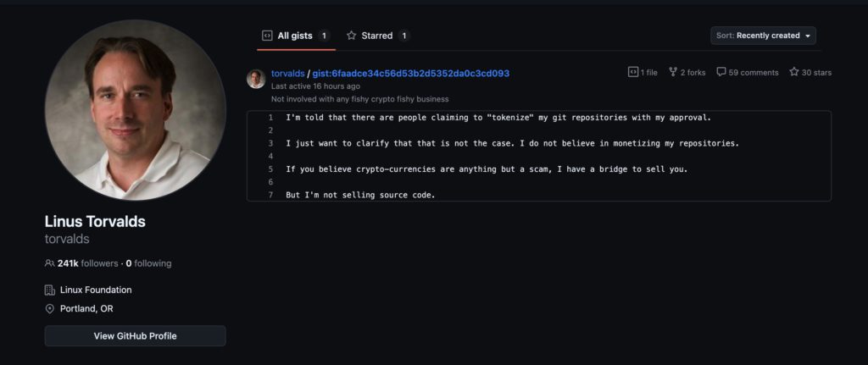Click the star icon beside Starred tab
Viewport: 868px width, 365px height.
[351, 36]
